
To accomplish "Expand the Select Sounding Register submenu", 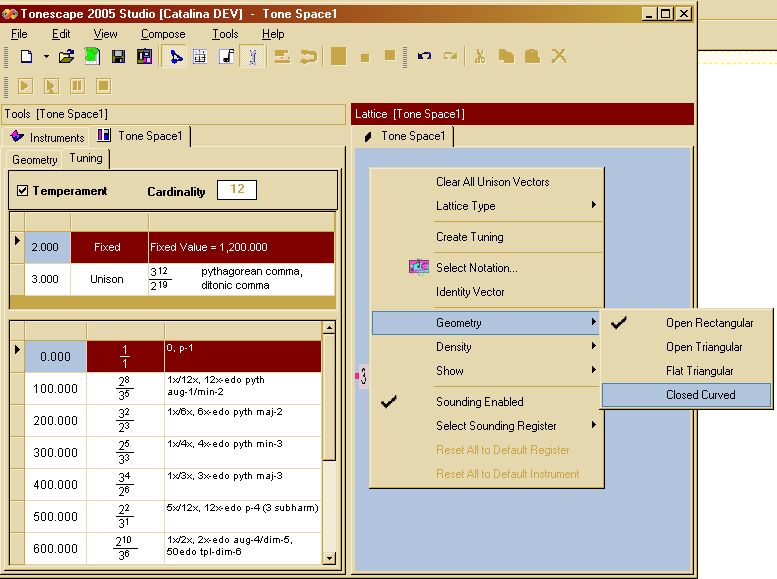I will (487, 426).
